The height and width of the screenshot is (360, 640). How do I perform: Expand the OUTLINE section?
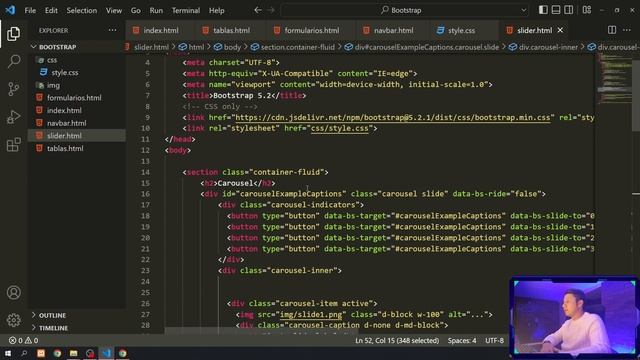(x=52, y=316)
